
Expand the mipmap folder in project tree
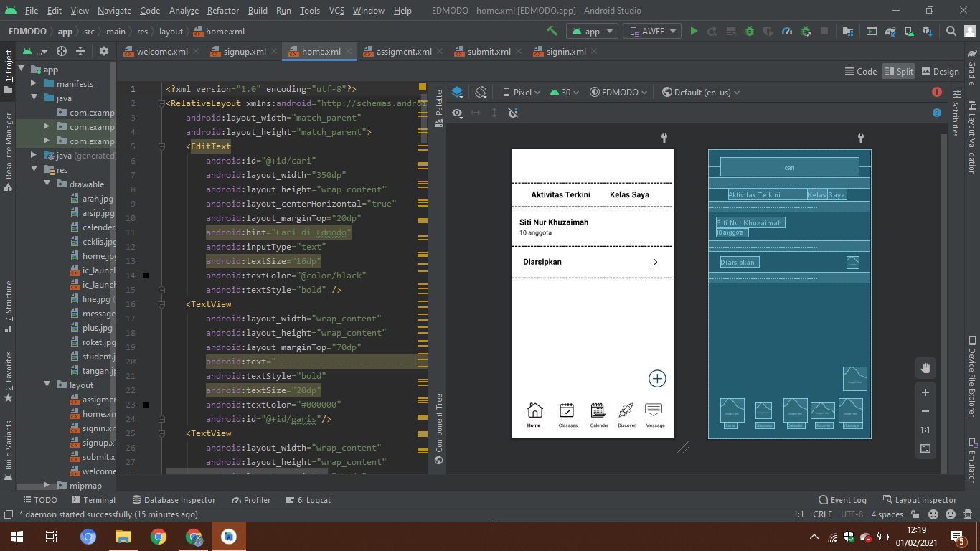tap(47, 486)
